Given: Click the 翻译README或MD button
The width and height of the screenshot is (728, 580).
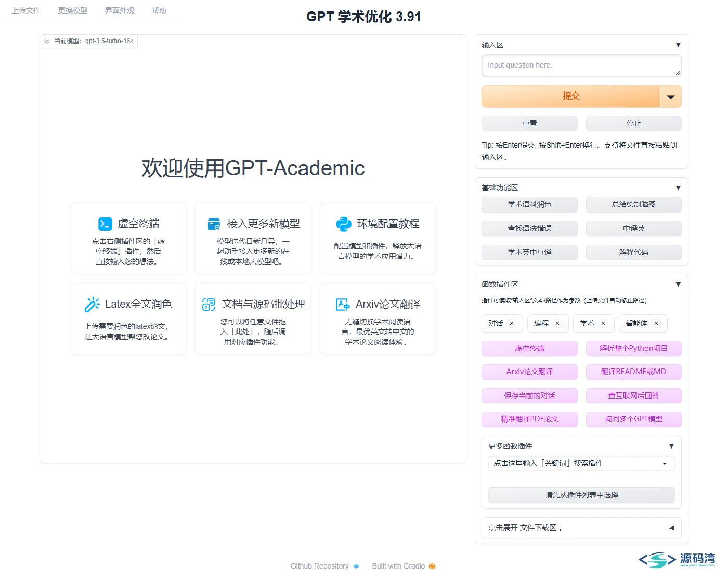Looking at the screenshot, I should click(633, 372).
